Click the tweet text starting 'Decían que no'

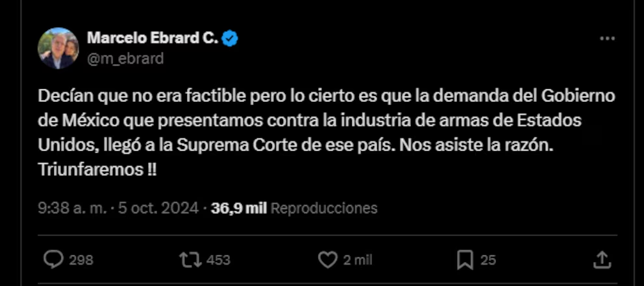[x=327, y=133]
